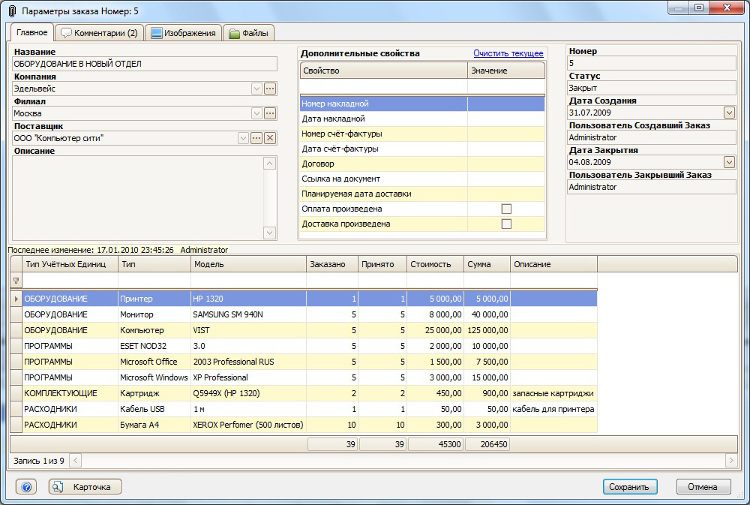Click the row indicator arrow for Принтер row
The image size is (750, 505).
15,298
